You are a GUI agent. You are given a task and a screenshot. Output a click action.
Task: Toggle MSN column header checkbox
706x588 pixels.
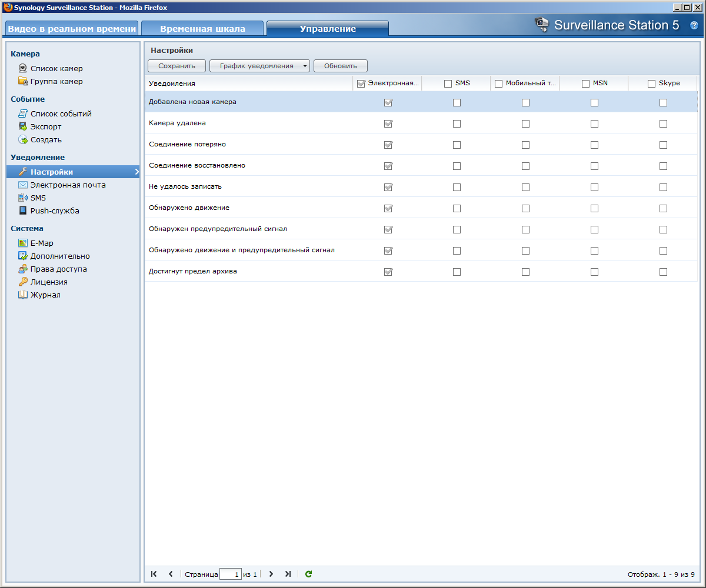(585, 83)
